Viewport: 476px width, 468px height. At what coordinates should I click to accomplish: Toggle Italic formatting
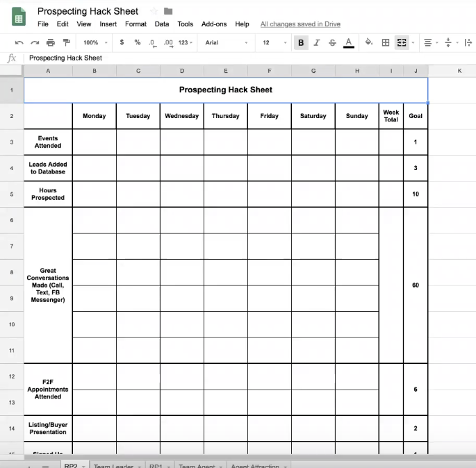point(317,43)
